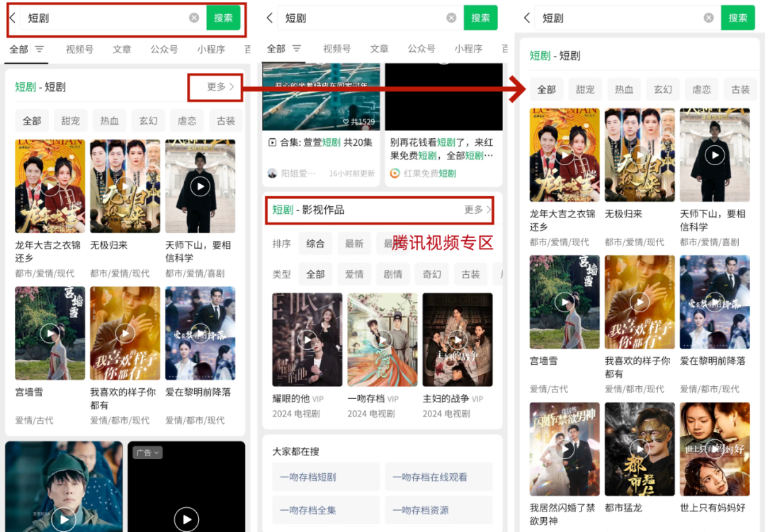765x532 pixels.
Task: Tap the heart icon beside 共1529
Action: (x=346, y=122)
